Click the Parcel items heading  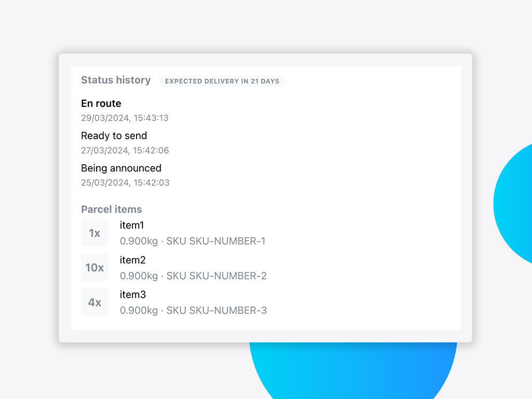coord(111,209)
